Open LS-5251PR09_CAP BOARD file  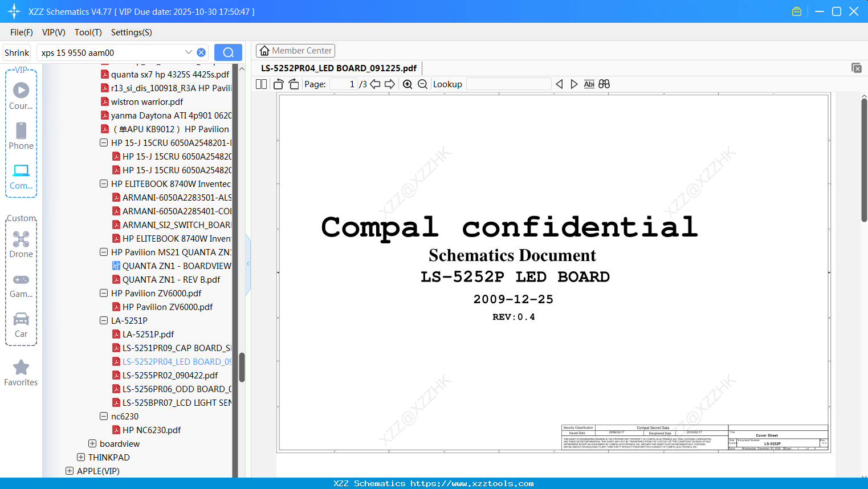(177, 348)
